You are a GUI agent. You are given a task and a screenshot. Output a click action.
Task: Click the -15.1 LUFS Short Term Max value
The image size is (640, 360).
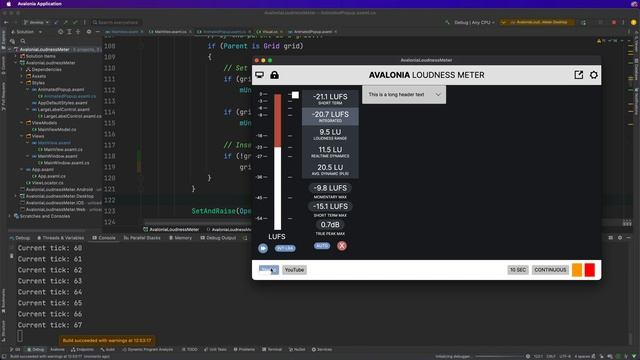click(x=330, y=207)
